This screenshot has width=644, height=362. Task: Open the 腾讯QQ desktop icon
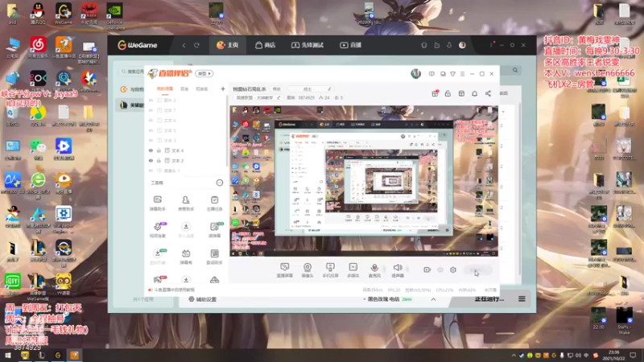click(x=38, y=13)
